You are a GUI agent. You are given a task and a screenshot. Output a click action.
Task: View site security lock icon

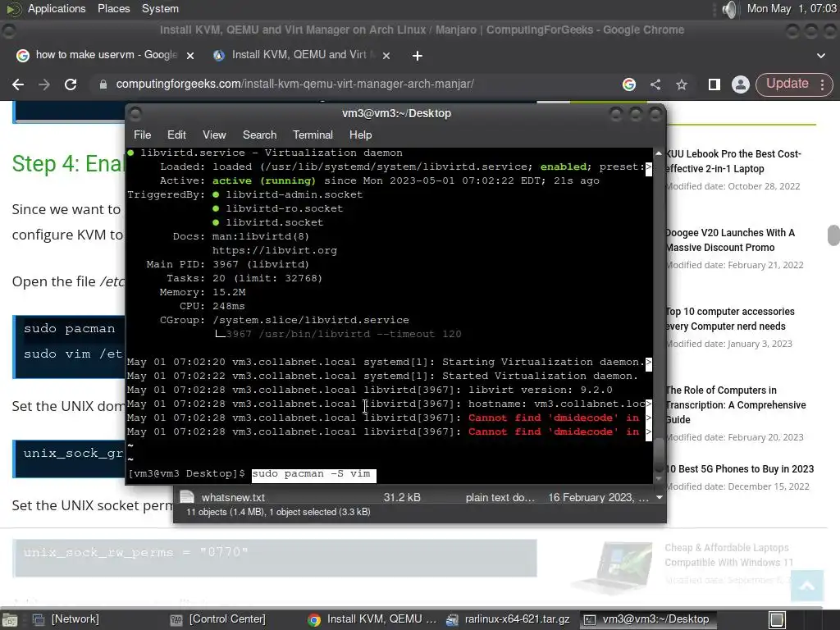pyautogui.click(x=103, y=84)
